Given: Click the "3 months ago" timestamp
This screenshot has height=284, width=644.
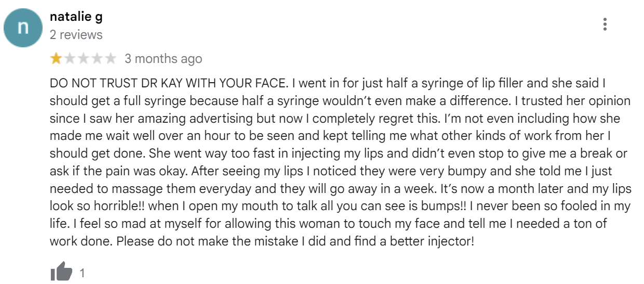Looking at the screenshot, I should click(x=163, y=59).
